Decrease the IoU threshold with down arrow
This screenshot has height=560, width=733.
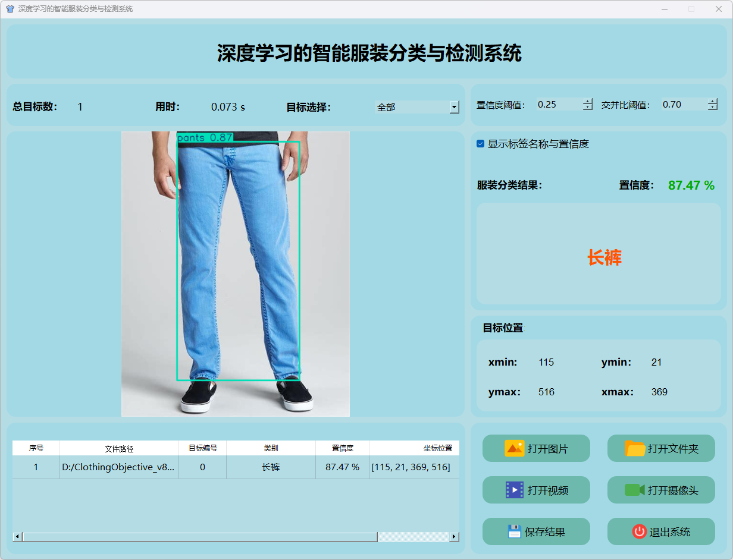pyautogui.click(x=713, y=108)
